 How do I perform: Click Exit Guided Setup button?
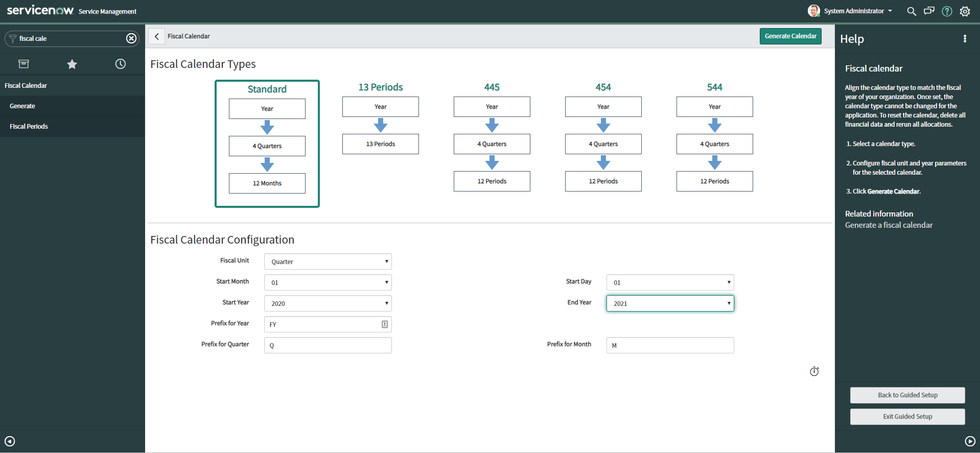pos(907,417)
